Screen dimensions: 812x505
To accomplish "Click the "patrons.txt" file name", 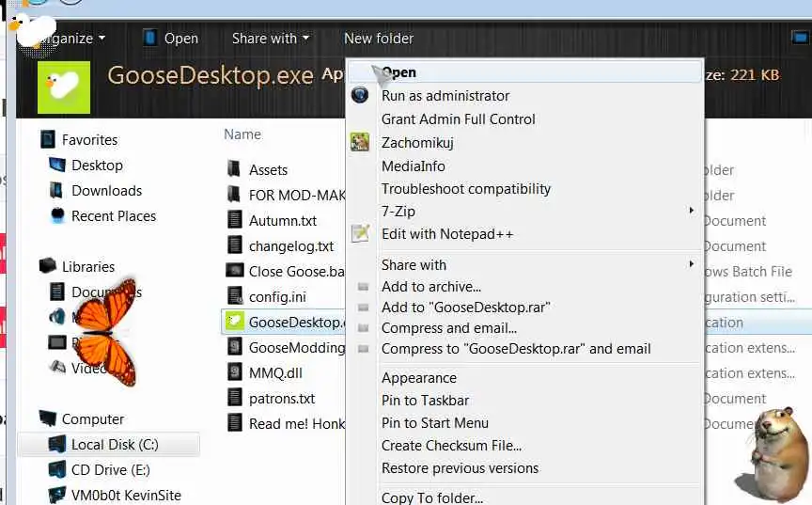I will click(282, 399).
